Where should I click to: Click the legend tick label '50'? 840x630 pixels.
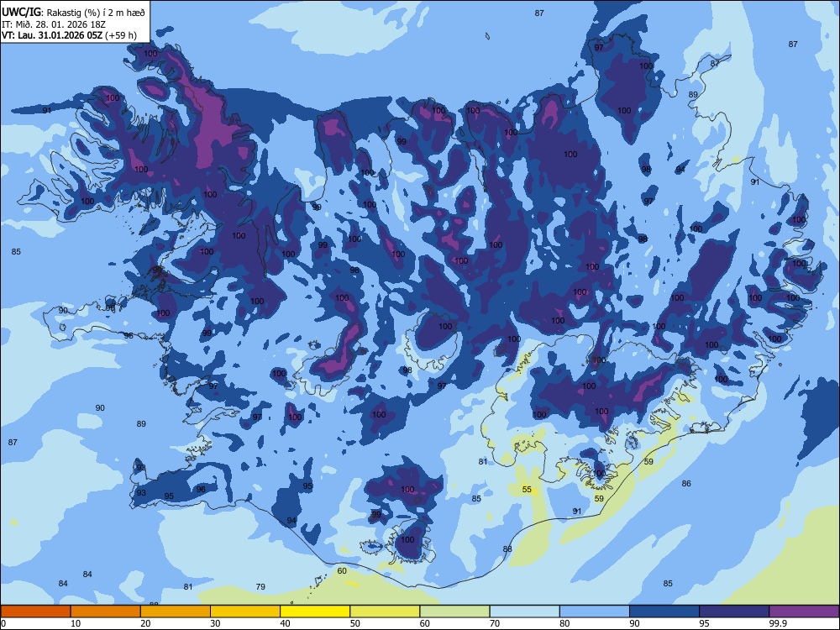(354, 623)
